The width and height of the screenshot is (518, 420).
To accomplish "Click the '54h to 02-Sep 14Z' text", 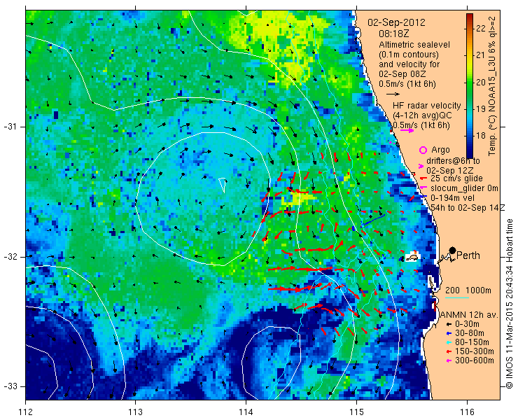I will (x=468, y=207).
